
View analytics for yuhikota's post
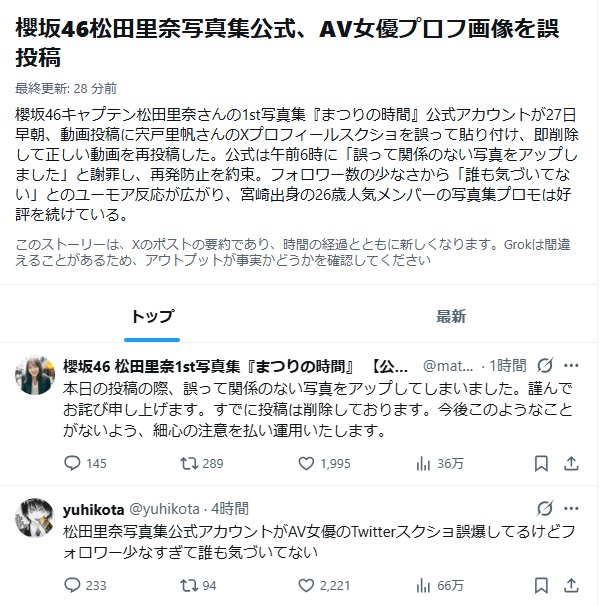(424, 586)
